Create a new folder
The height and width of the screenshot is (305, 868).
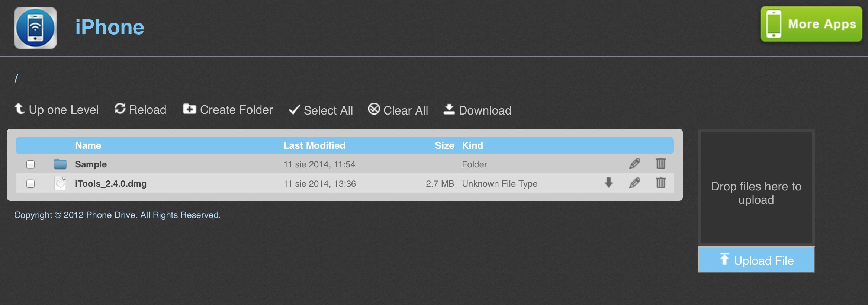click(x=228, y=110)
